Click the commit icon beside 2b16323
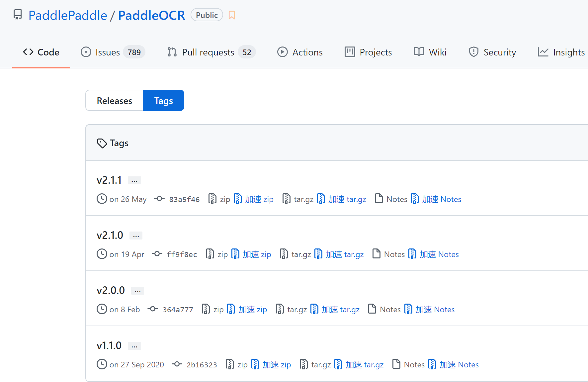Viewport: 588px width, 382px height. pos(177,364)
